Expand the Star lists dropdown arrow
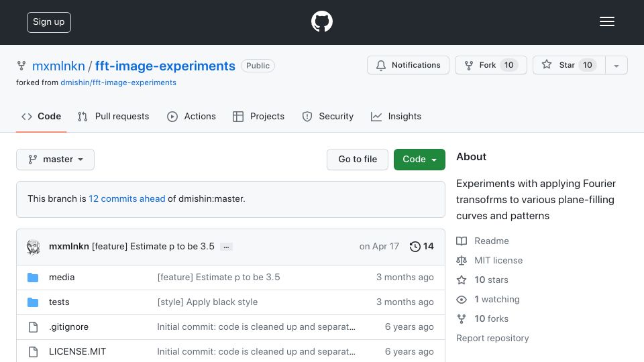Viewport: 644px width, 362px height. coord(616,66)
